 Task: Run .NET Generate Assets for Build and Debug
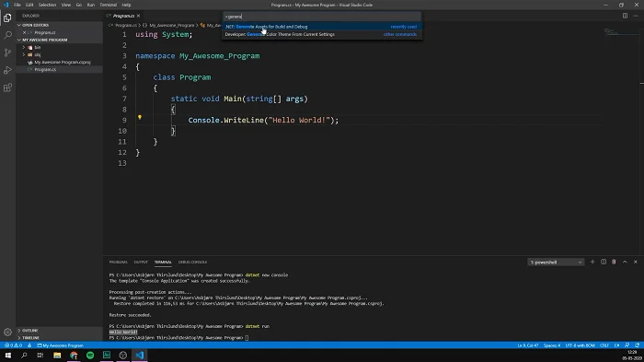pyautogui.click(x=322, y=27)
